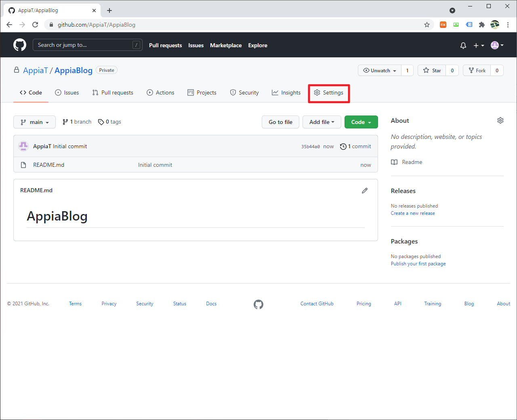Viewport: 517px width, 420px height.
Task: Click the footer GitHub logo
Action: pos(258,304)
